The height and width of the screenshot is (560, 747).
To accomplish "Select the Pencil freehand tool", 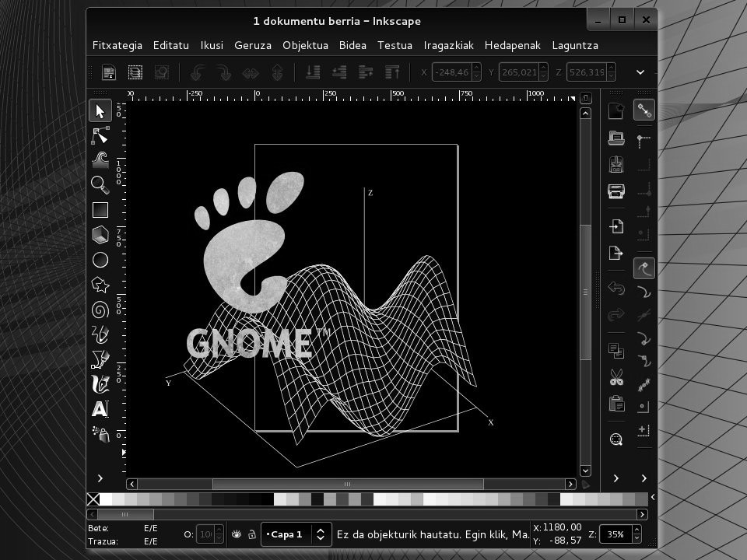I will click(100, 334).
